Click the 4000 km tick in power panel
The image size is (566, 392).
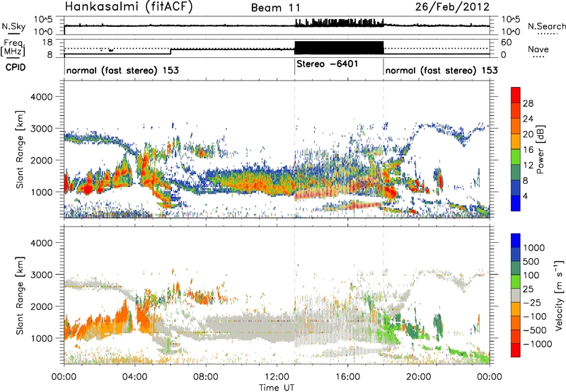click(x=41, y=97)
